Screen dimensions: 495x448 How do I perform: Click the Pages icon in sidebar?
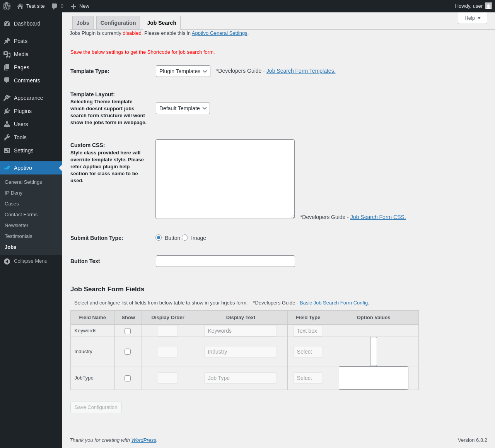coord(7,67)
